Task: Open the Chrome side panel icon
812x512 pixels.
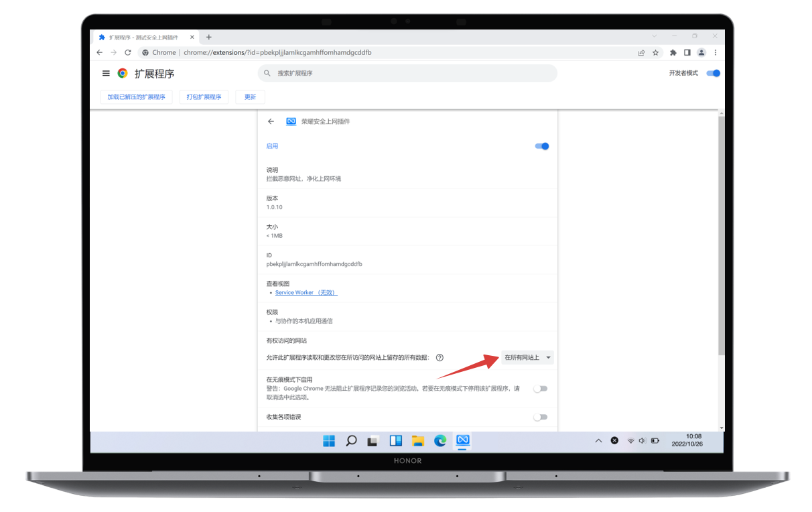Action: (687, 52)
